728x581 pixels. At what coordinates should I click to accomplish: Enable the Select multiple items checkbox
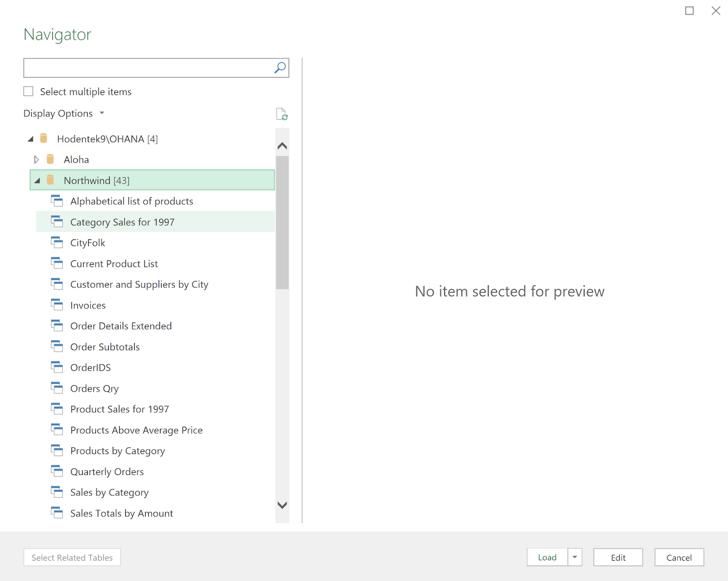point(28,91)
